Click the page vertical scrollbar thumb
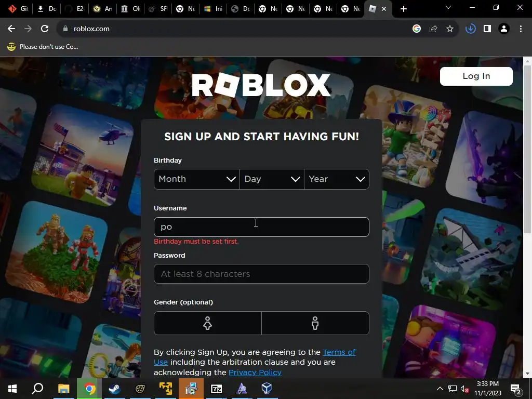532x399 pixels. click(527, 149)
